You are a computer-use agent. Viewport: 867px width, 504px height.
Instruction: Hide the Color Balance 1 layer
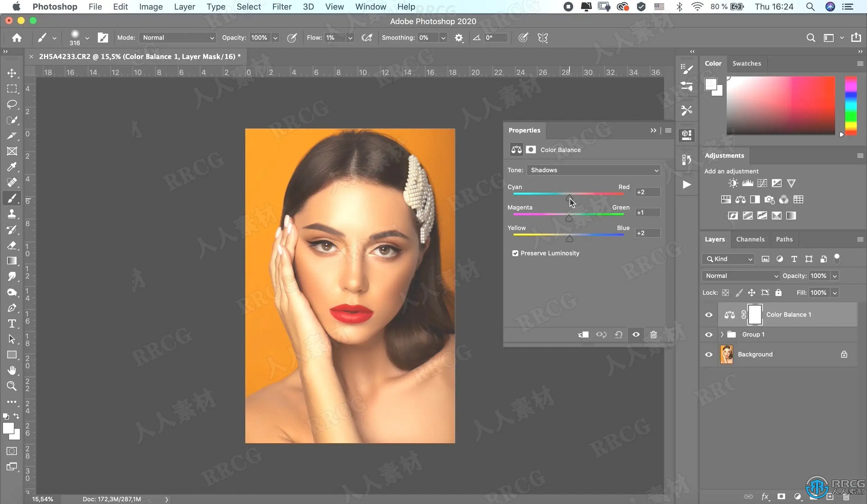click(x=708, y=315)
